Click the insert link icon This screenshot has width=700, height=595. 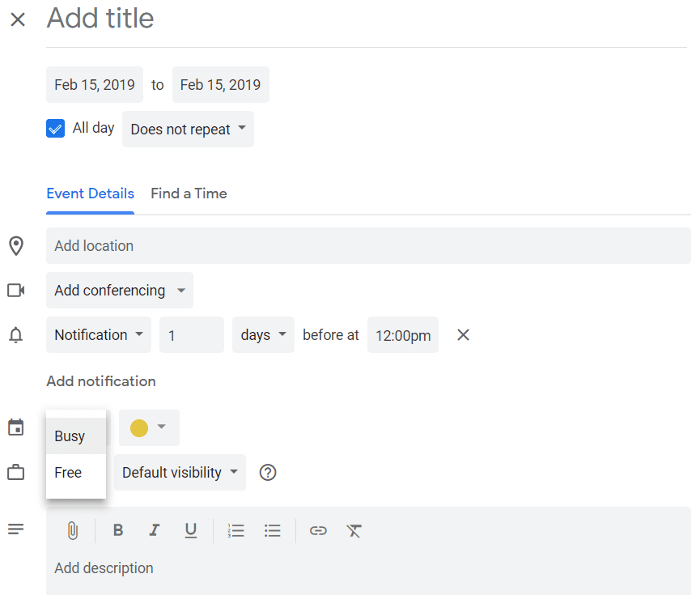[x=318, y=530]
